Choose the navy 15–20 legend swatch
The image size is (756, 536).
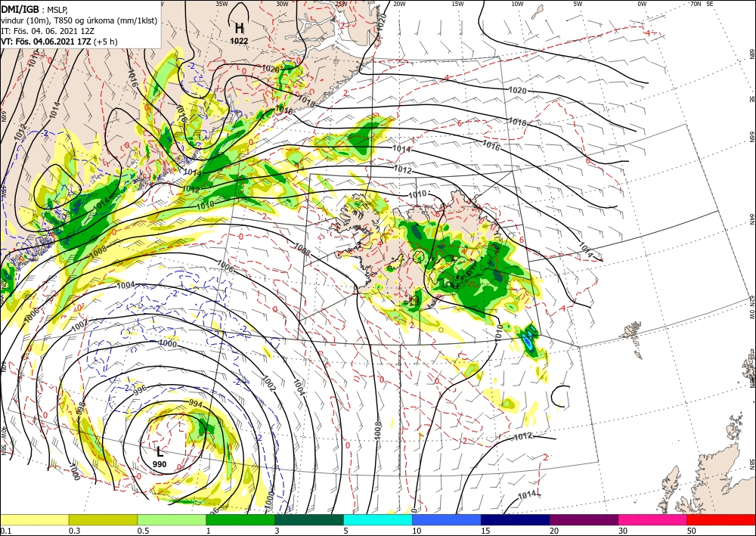516,519
